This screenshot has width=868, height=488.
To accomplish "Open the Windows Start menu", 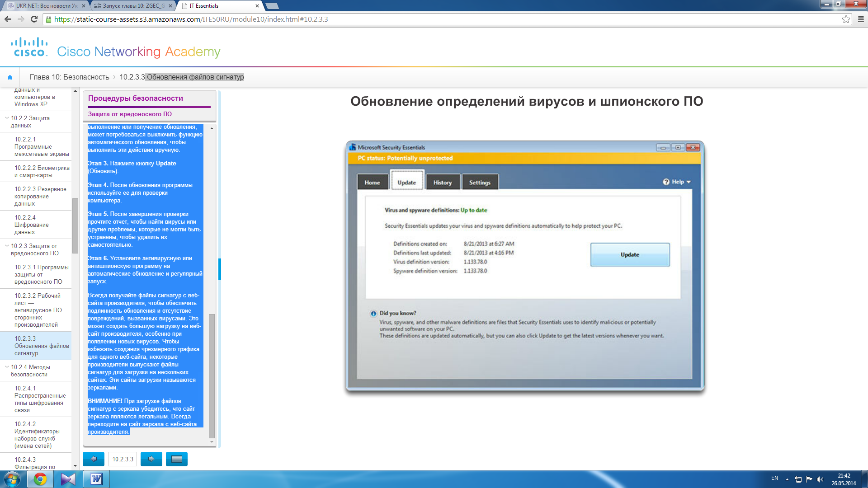I will (12, 479).
